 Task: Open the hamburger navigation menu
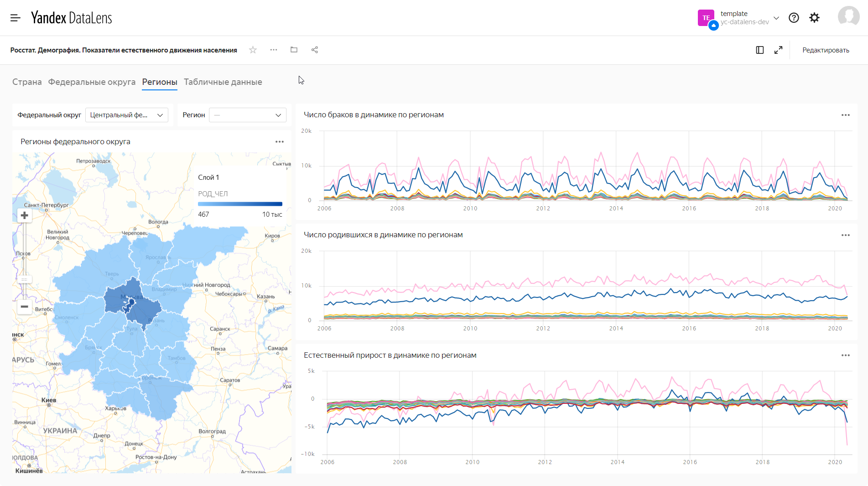pyautogui.click(x=16, y=18)
